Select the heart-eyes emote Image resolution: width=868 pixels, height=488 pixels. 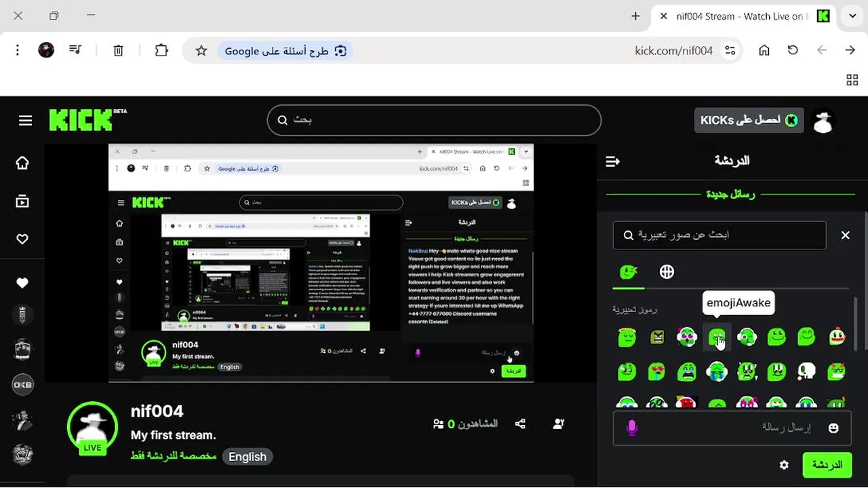(656, 371)
